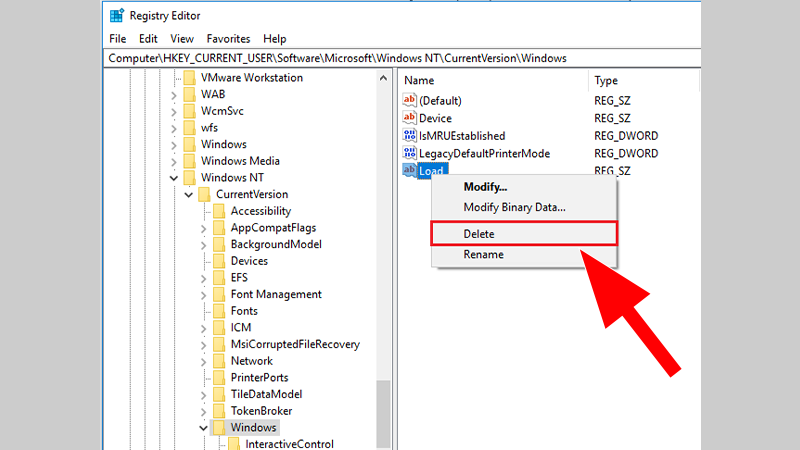The image size is (800, 450).
Task: Expand the Network key
Action: click(204, 362)
